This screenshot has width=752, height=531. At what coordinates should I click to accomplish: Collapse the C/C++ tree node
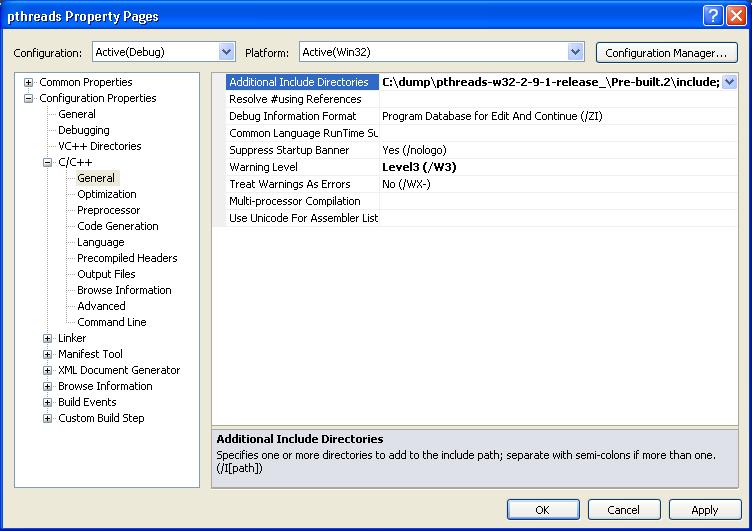[47, 162]
